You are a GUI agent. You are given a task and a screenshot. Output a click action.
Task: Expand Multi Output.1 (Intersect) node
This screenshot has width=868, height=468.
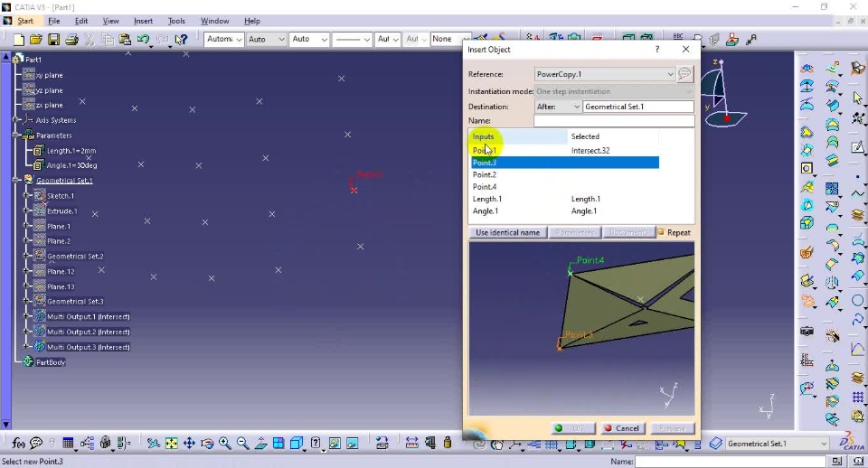point(26,316)
